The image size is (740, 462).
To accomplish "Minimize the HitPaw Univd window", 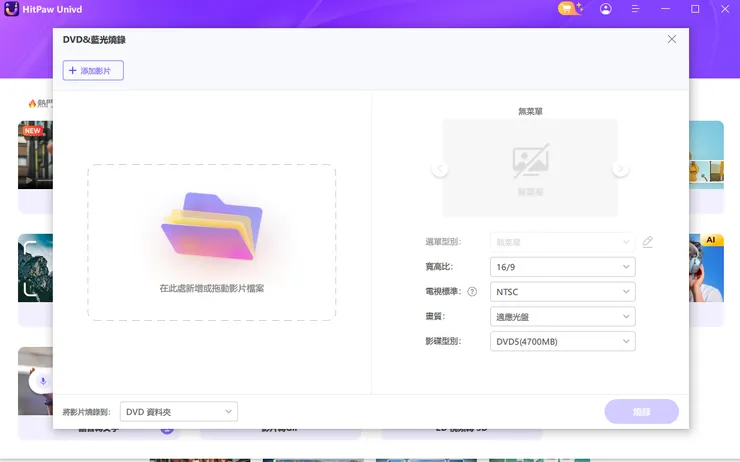I will (x=665, y=9).
